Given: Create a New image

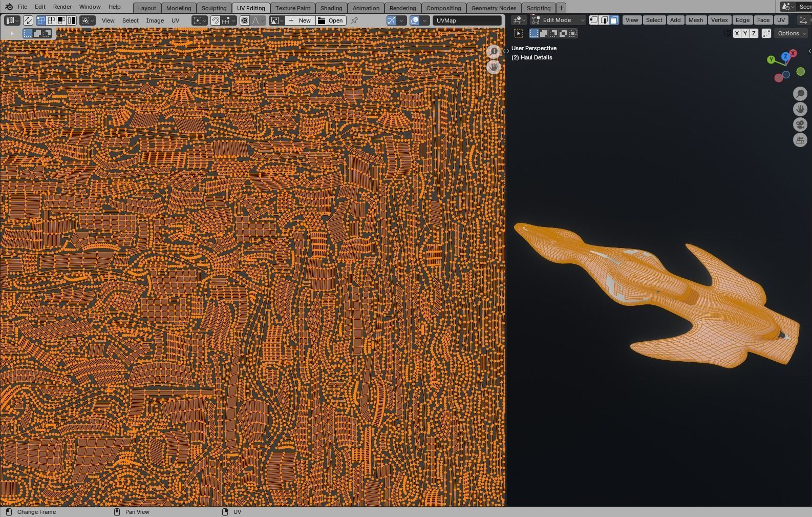Looking at the screenshot, I should point(300,20).
